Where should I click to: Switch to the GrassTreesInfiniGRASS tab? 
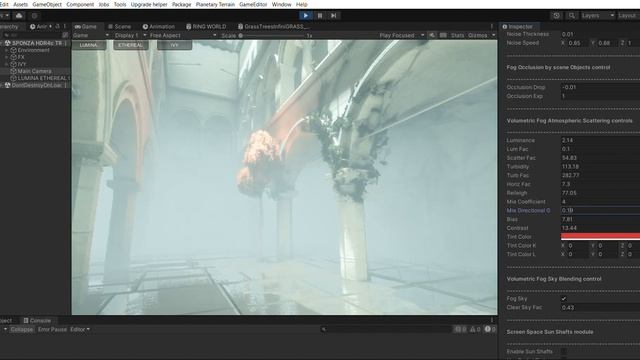pyautogui.click(x=274, y=27)
